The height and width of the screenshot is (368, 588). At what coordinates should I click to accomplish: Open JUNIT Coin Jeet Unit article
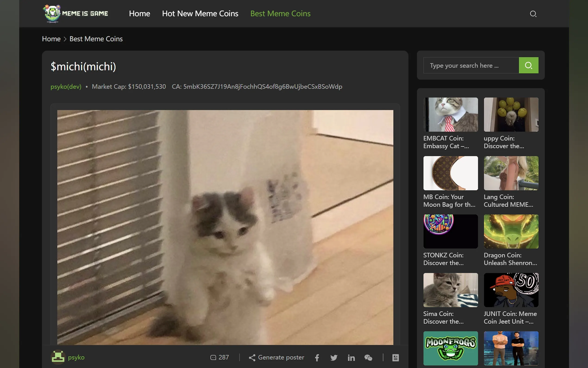pyautogui.click(x=510, y=317)
